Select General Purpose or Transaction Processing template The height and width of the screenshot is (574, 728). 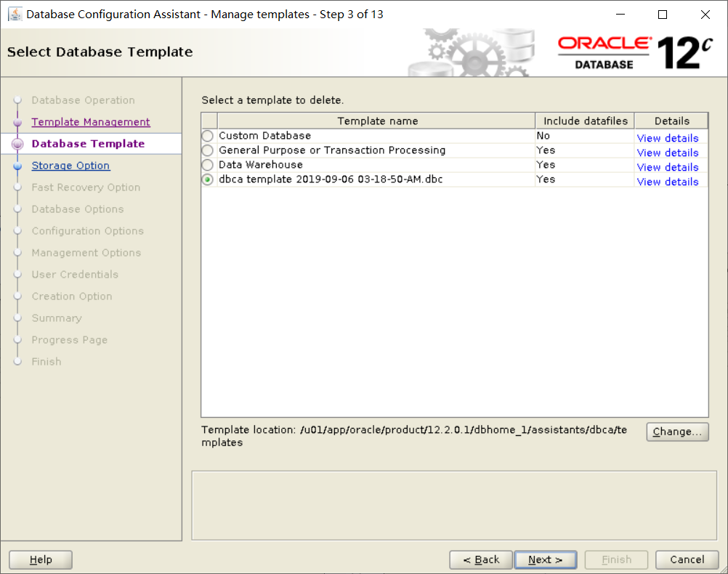coord(207,150)
